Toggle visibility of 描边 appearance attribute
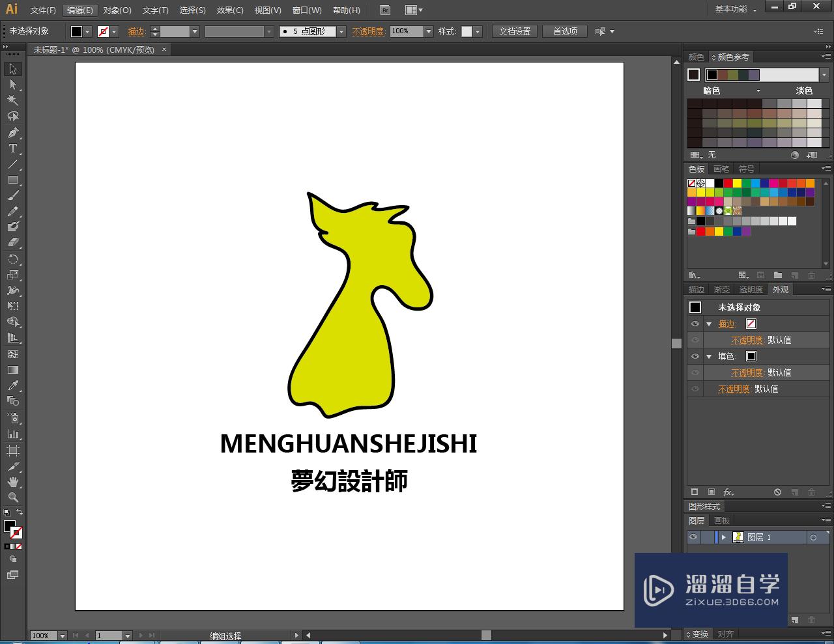The image size is (834, 644). (x=695, y=324)
